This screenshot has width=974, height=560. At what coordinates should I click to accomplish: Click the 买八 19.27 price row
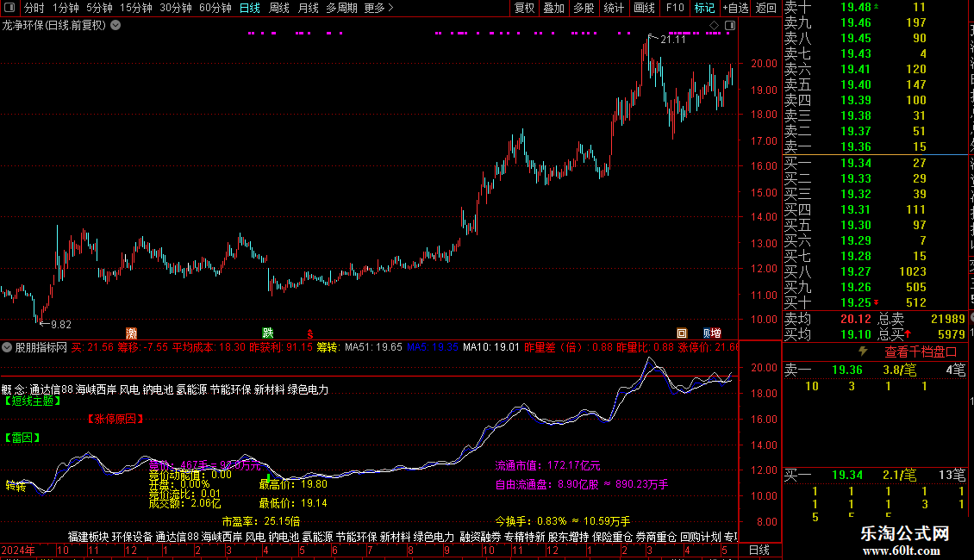click(875, 271)
